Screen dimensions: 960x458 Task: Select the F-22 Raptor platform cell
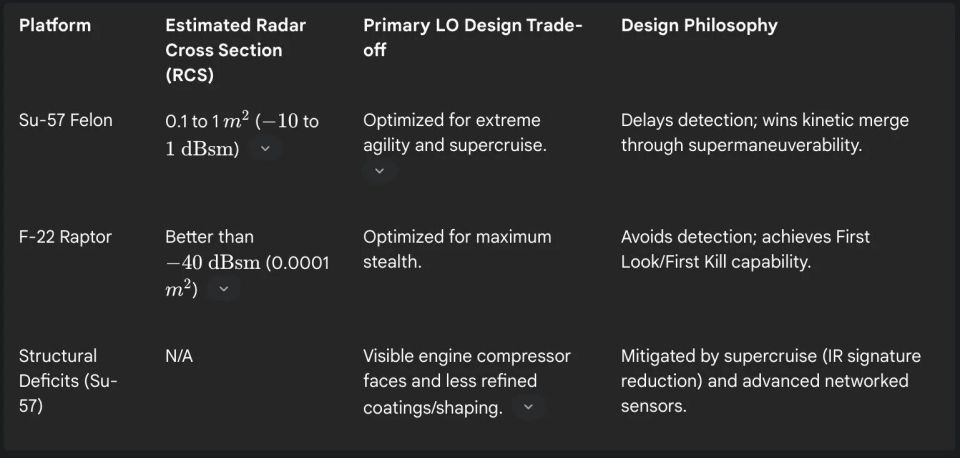(x=65, y=237)
